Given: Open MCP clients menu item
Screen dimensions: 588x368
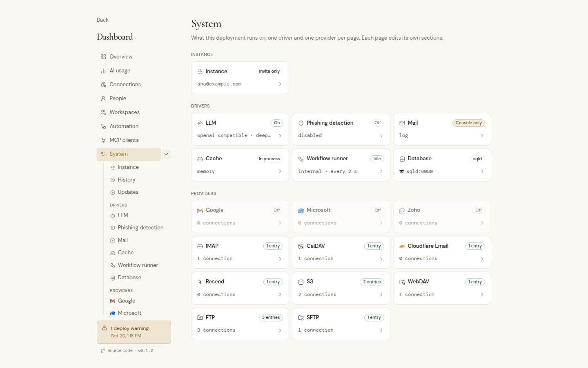Looking at the screenshot, I should pyautogui.click(x=134, y=140).
